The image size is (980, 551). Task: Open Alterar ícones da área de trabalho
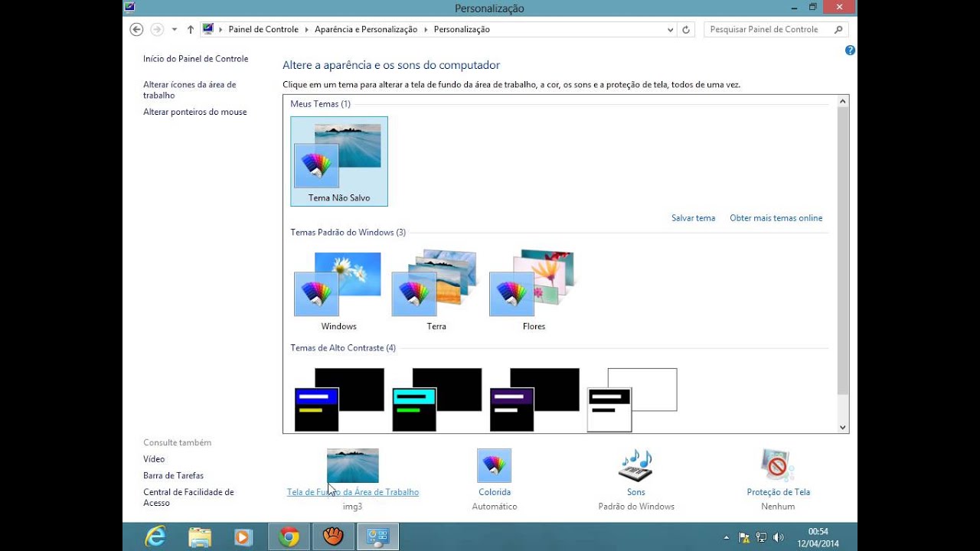click(x=190, y=90)
